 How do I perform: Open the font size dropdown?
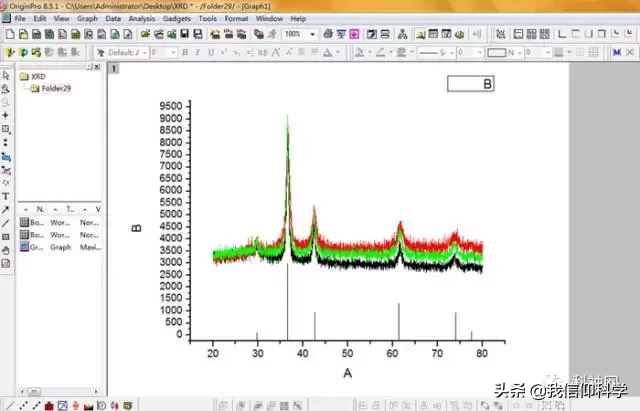pos(163,53)
